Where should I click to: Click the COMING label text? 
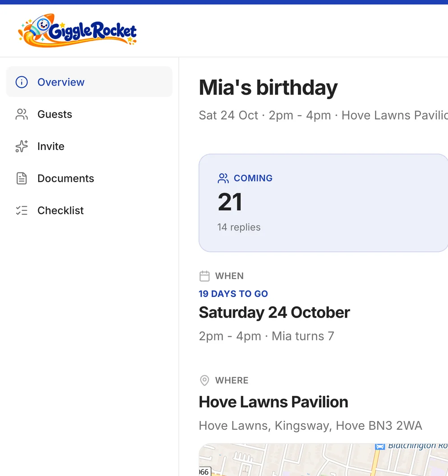(253, 178)
